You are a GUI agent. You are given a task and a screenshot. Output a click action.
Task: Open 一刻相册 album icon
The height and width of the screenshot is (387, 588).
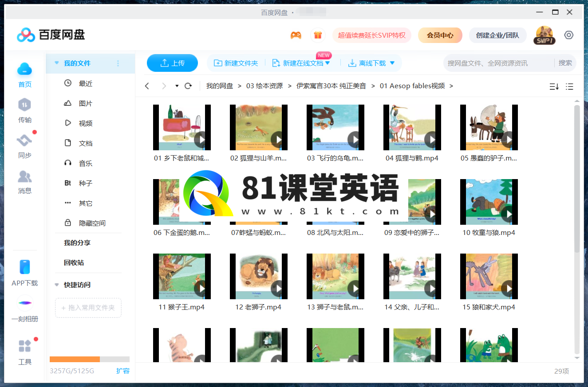point(25,303)
